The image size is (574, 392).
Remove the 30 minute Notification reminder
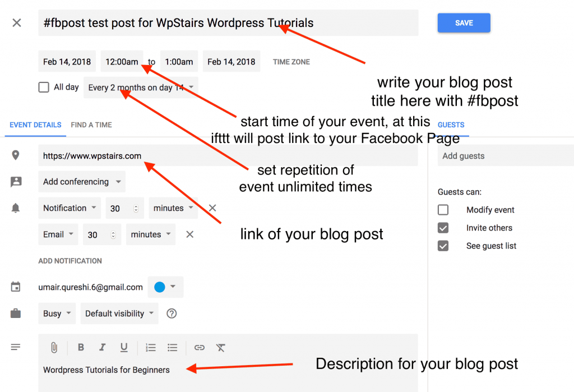pos(212,208)
